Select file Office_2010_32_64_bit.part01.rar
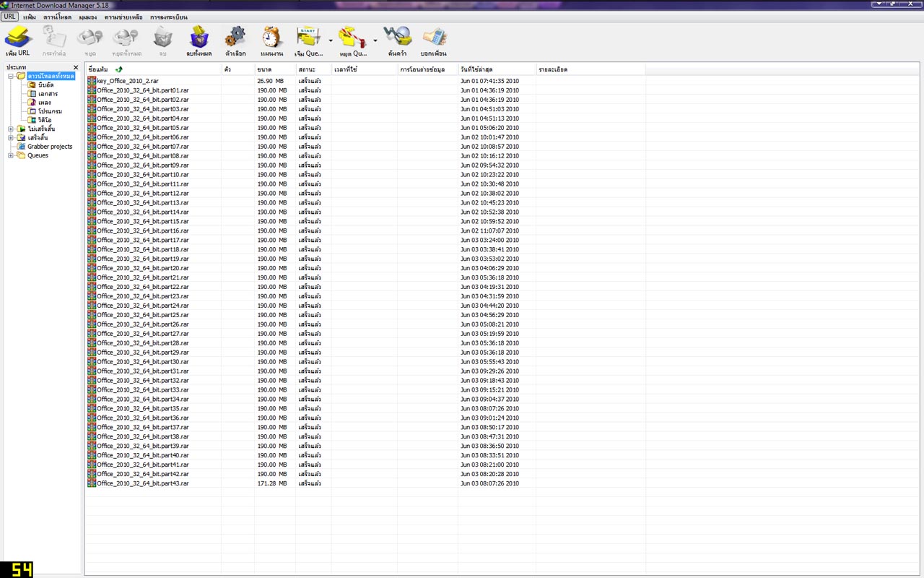Viewport: 924px width, 578px height. [x=143, y=90]
